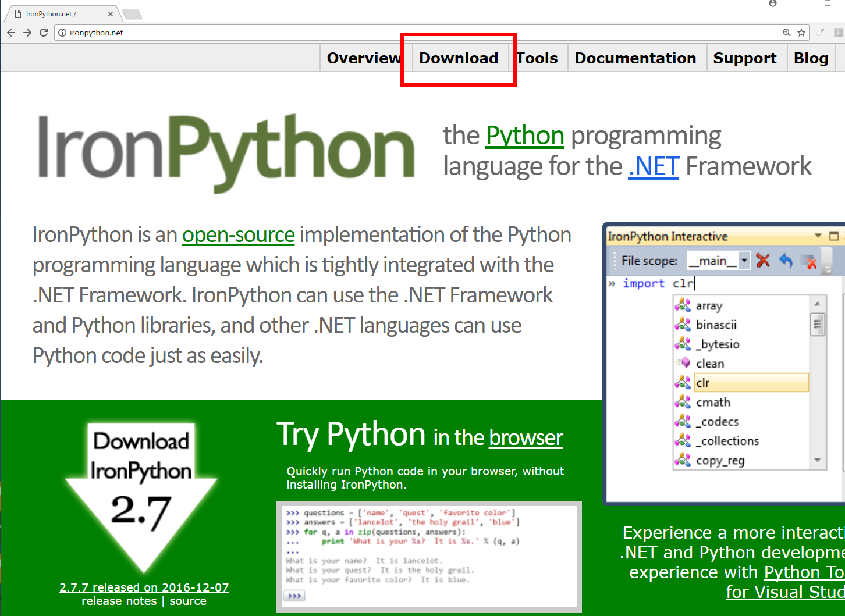Click the completion list scroll-up arrow
This screenshot has height=616, width=845.
coord(818,304)
